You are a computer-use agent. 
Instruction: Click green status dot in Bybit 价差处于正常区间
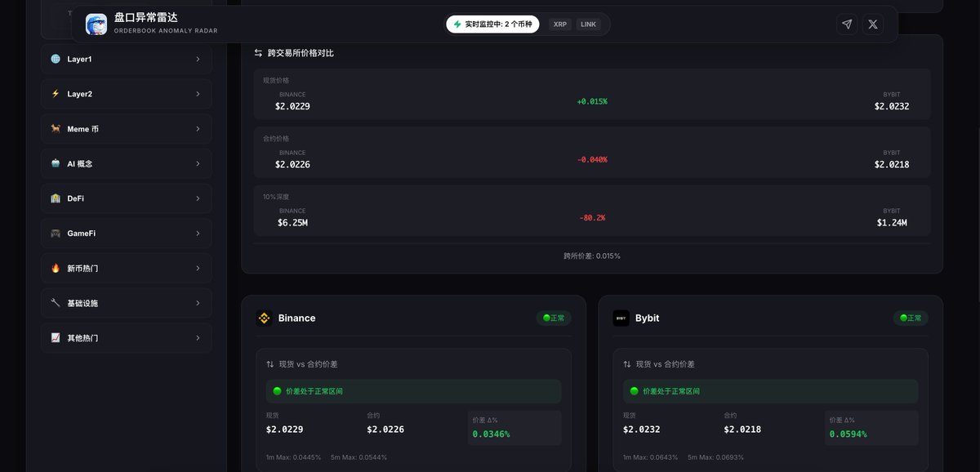pos(634,391)
